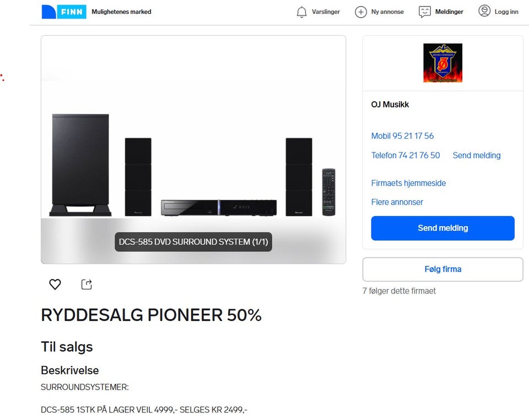Click the OJ Musikk company logo
The width and height of the screenshot is (529, 420).
[x=442, y=63]
